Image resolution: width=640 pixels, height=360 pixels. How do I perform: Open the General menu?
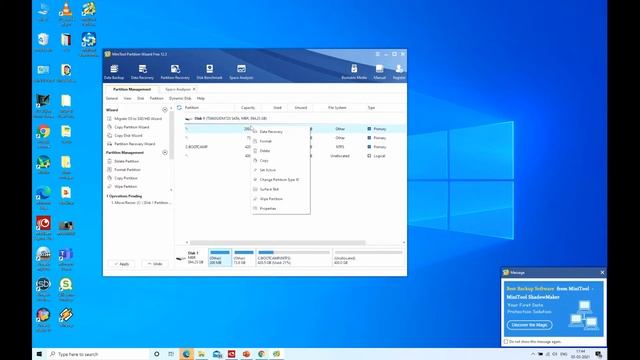click(112, 98)
